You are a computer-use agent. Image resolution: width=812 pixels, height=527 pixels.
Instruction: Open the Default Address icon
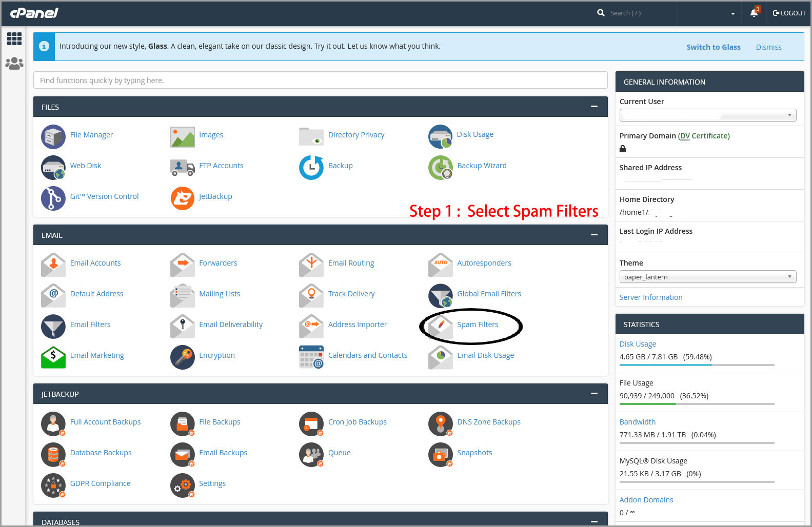(x=53, y=296)
